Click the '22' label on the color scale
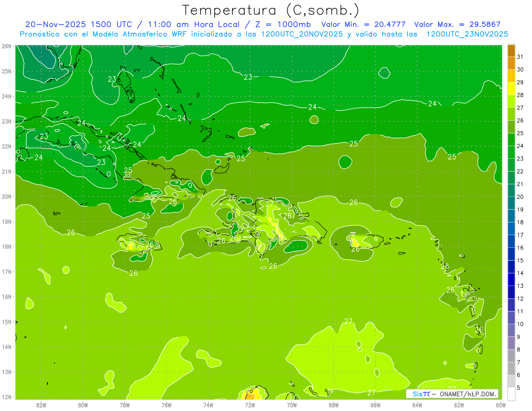532x411 pixels. pos(520,171)
